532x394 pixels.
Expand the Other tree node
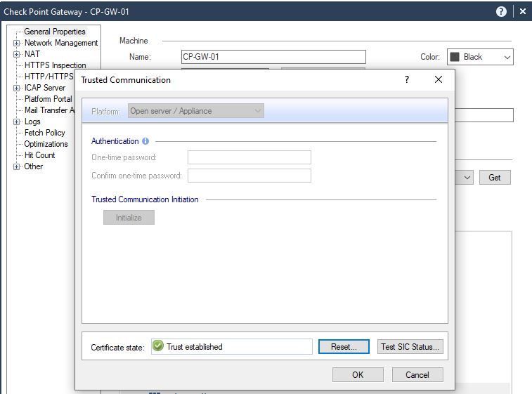17,166
